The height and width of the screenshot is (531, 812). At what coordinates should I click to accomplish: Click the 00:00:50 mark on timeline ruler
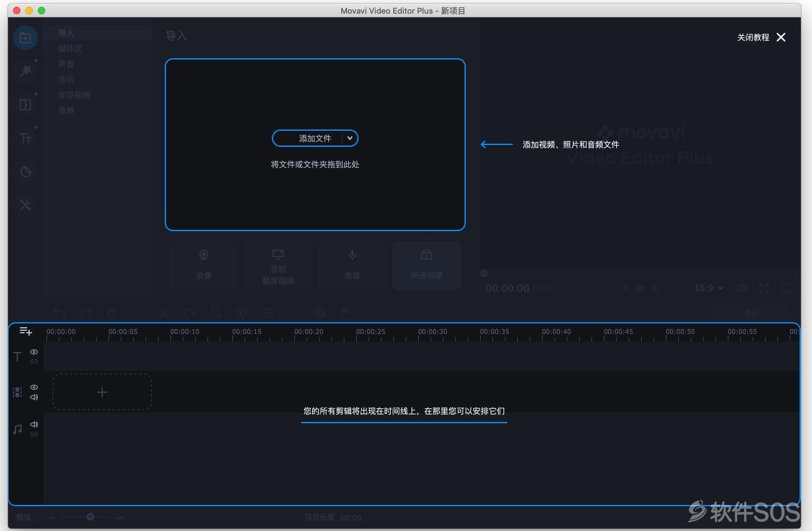point(680,331)
